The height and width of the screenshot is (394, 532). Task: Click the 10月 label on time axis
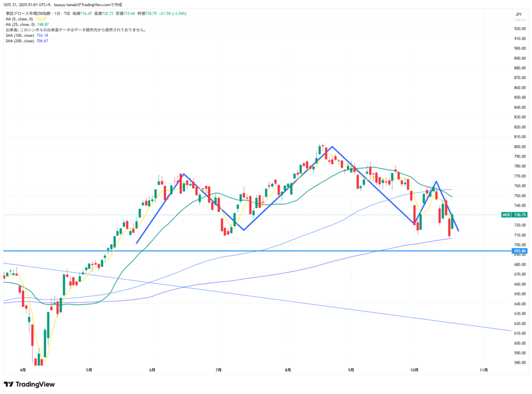click(414, 370)
